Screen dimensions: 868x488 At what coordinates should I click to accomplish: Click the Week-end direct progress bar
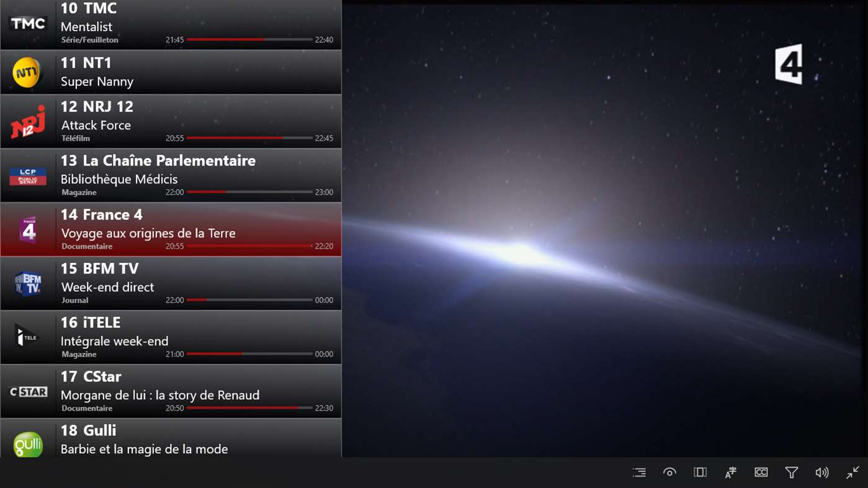coord(249,300)
